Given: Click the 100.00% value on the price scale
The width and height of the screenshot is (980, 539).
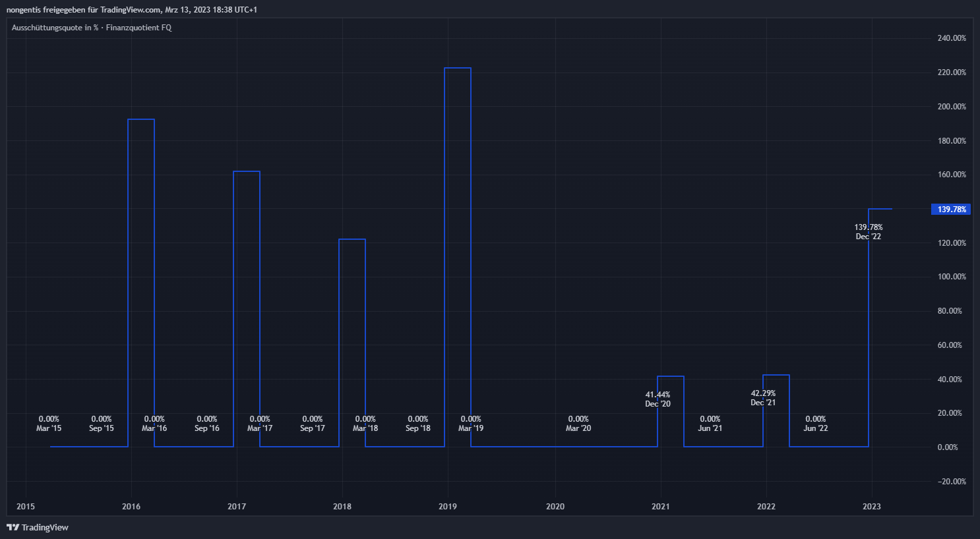Looking at the screenshot, I should tap(952, 277).
